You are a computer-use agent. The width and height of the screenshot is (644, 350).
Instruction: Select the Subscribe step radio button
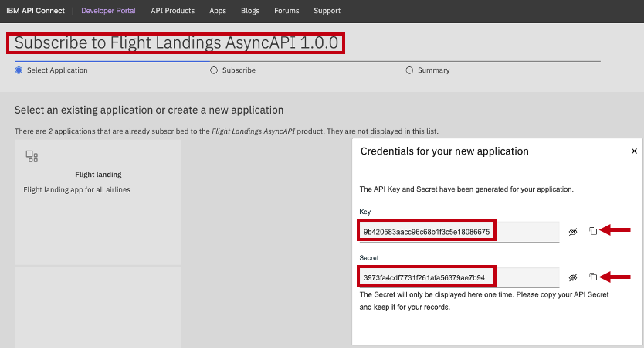click(x=214, y=70)
